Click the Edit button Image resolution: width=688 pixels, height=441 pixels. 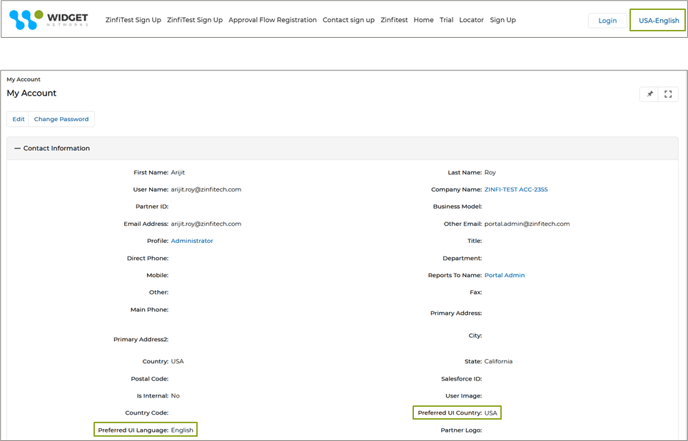(x=18, y=119)
